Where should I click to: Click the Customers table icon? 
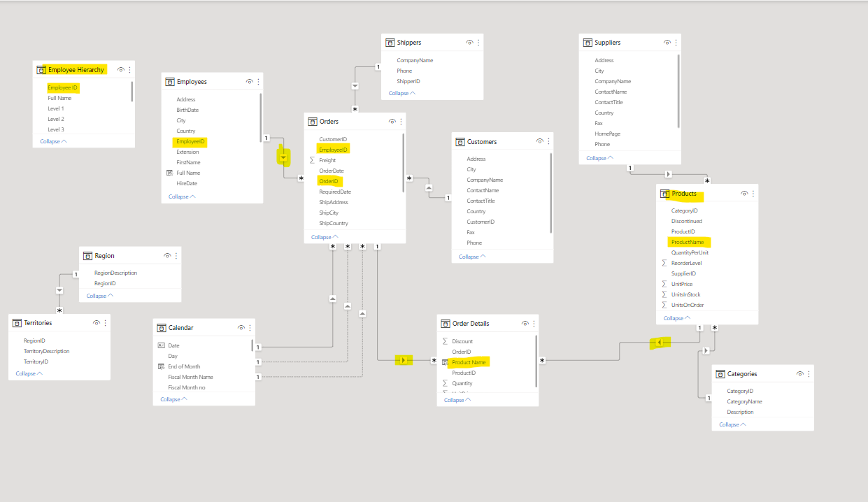460,142
